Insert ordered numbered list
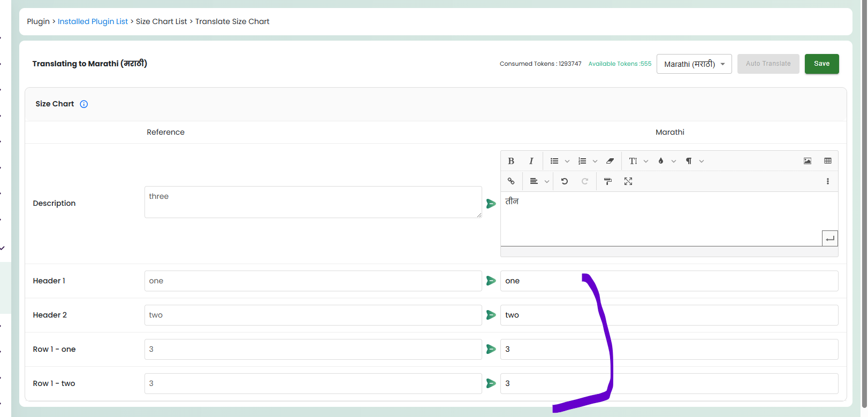This screenshot has width=868, height=417. (x=582, y=161)
